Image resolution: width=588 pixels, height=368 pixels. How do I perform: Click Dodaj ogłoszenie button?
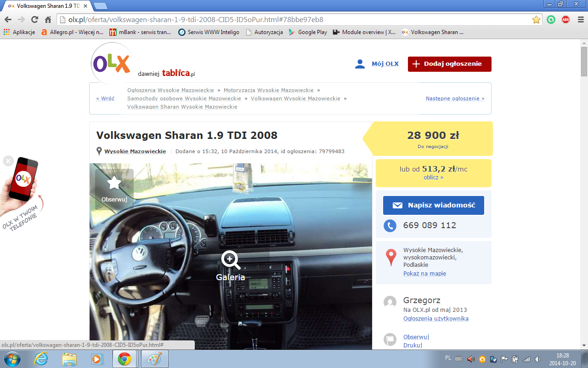coord(450,64)
